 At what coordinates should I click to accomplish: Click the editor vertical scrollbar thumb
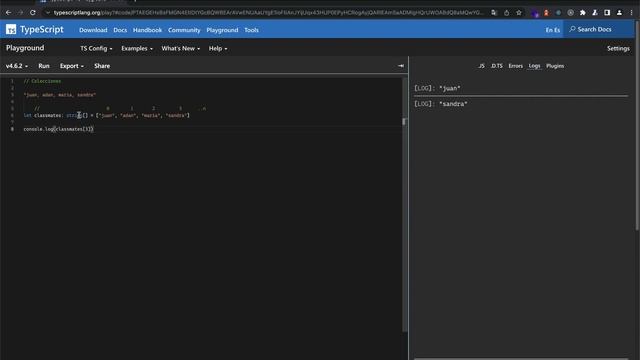click(x=404, y=122)
